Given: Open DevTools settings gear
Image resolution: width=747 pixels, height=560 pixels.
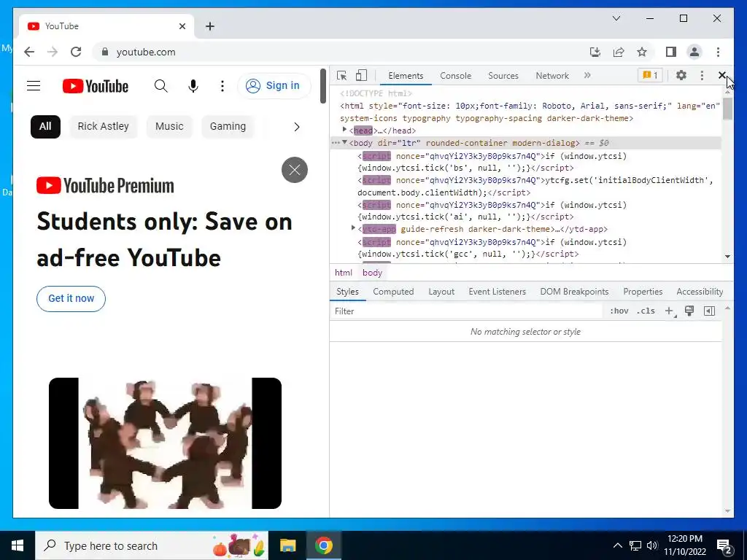Looking at the screenshot, I should point(681,75).
